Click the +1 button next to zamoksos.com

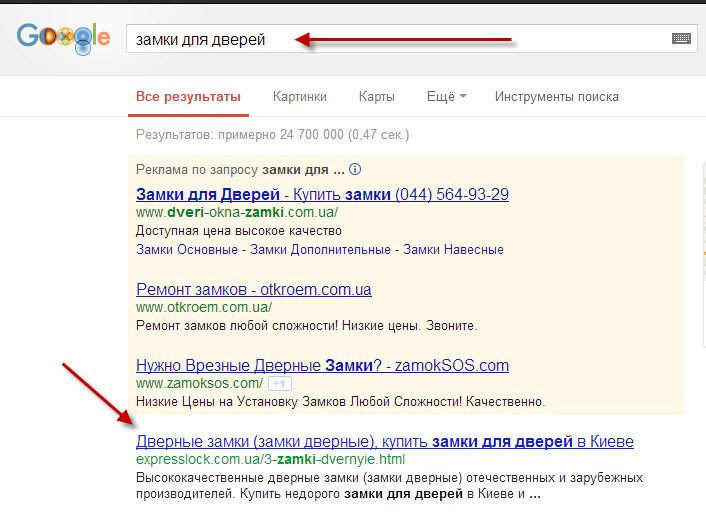pos(280,384)
